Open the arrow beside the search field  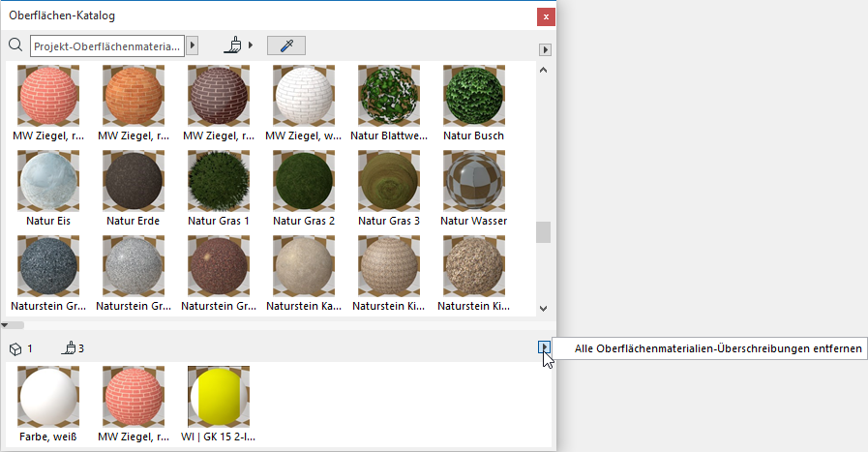(192, 45)
